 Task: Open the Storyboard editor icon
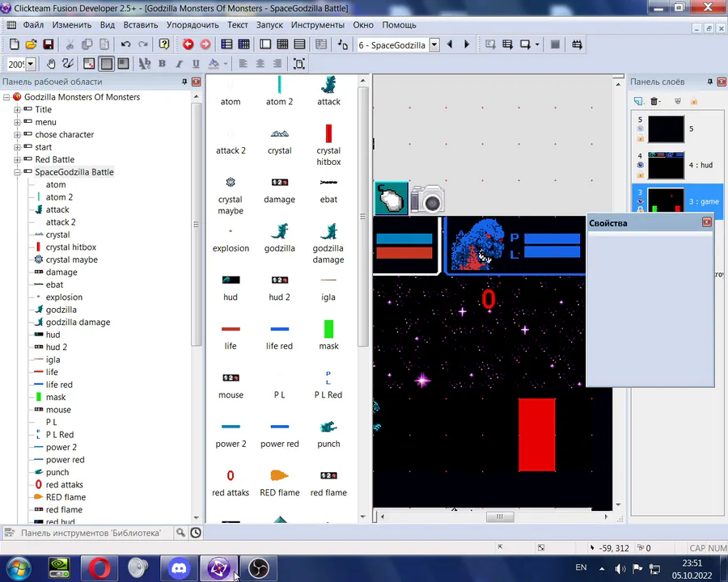[226, 44]
